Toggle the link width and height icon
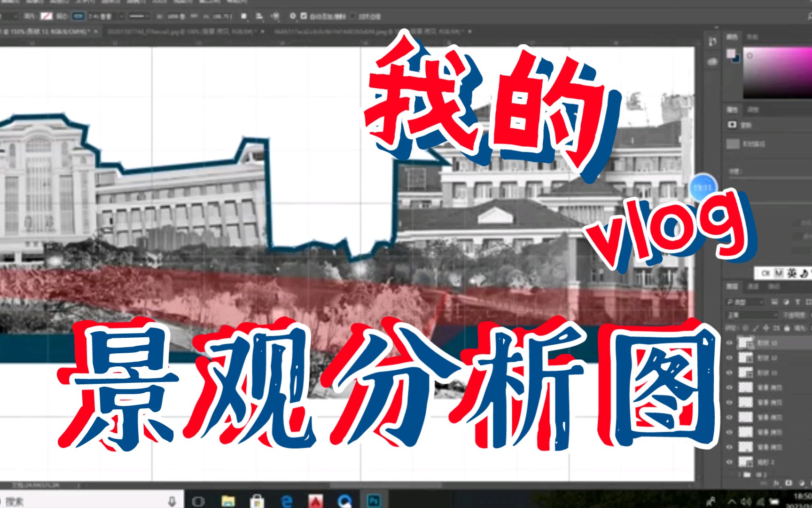Image resolution: width=812 pixels, height=508 pixels. coord(194,16)
